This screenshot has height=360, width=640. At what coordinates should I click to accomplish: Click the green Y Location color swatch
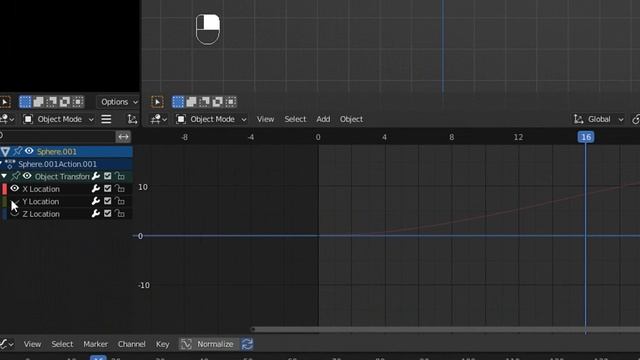[4, 201]
